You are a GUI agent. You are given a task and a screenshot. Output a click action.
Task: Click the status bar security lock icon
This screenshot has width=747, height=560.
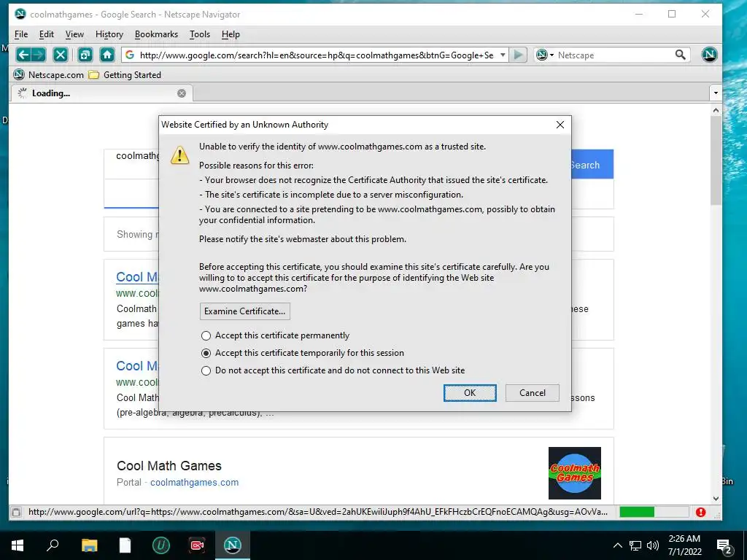click(16, 512)
